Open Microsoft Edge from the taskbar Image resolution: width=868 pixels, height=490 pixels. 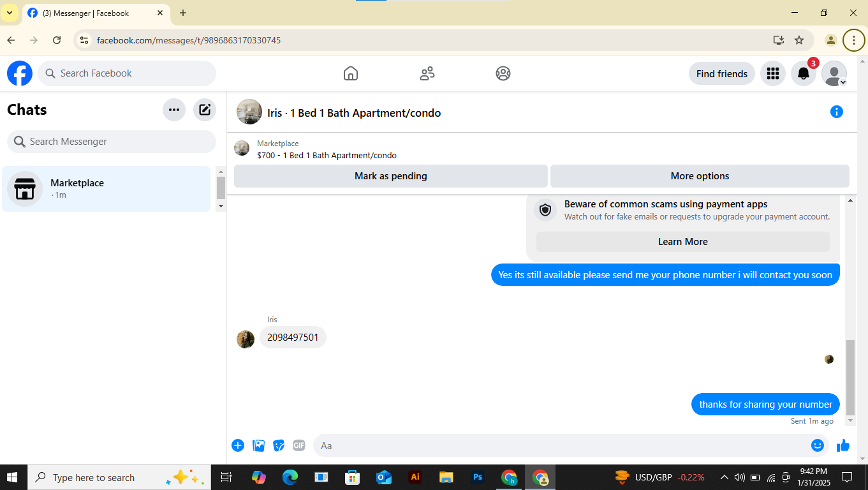tap(290, 477)
